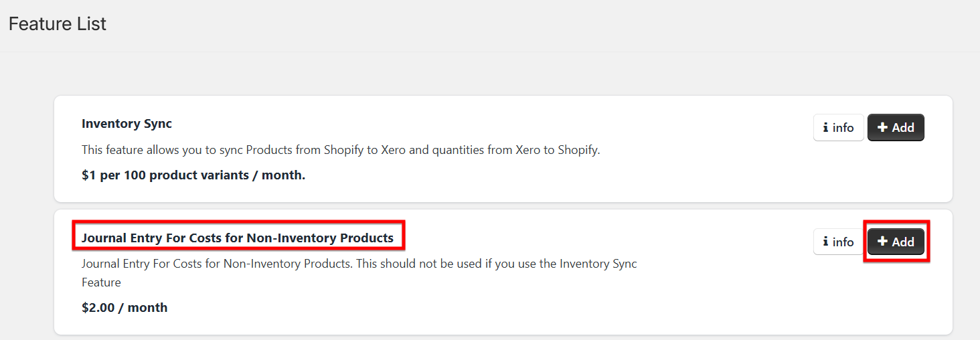Image resolution: width=980 pixels, height=340 pixels.
Task: Open info for Journal Entry For Costs feature
Action: tap(839, 242)
